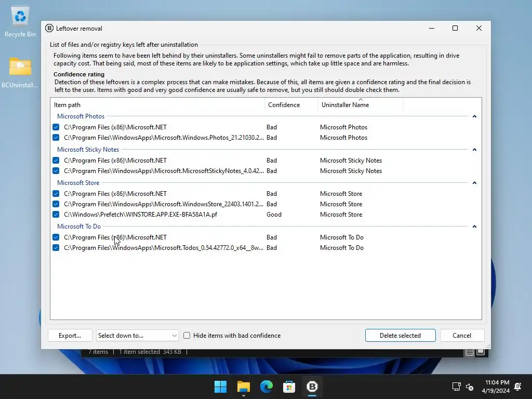Uncheck the WINSTORE.APP.EXE prefetch item
The height and width of the screenshot is (399, 532).
pos(56,215)
